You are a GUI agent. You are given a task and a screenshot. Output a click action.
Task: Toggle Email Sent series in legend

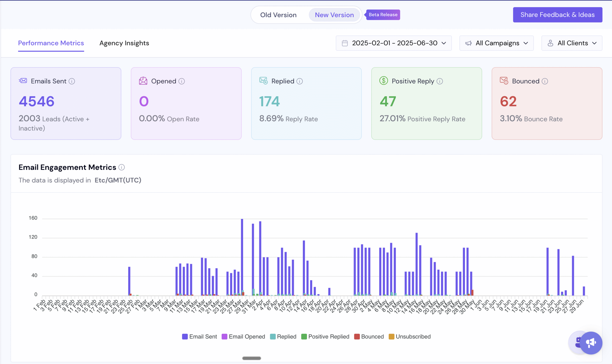pyautogui.click(x=199, y=337)
